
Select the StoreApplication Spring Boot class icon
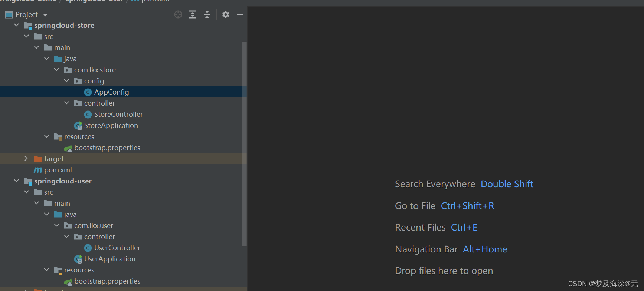pyautogui.click(x=78, y=126)
